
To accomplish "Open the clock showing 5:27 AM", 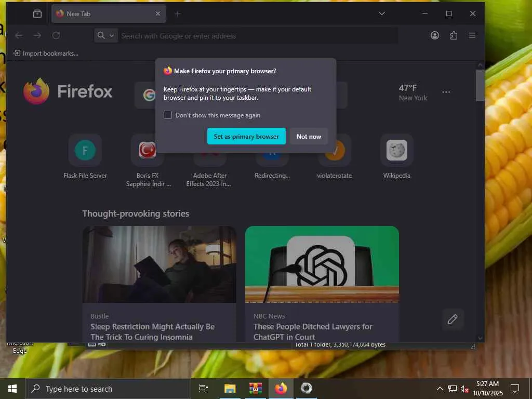I will [487, 389].
